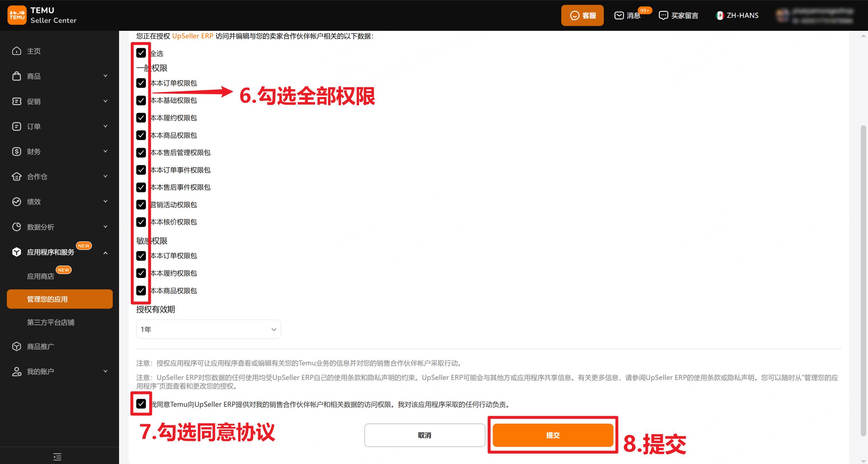Image resolution: width=868 pixels, height=464 pixels.
Task: Open the 消息 envelope icon
Action: (x=619, y=16)
